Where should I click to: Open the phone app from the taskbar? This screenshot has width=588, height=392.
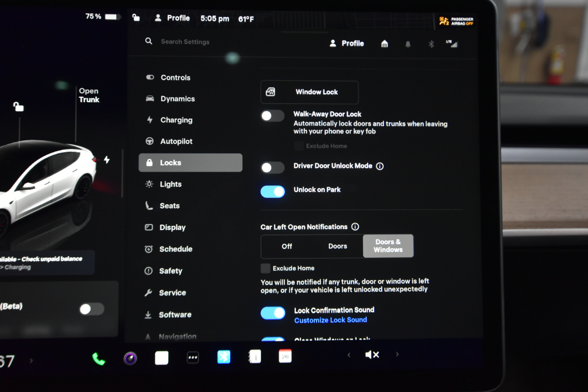tap(99, 357)
